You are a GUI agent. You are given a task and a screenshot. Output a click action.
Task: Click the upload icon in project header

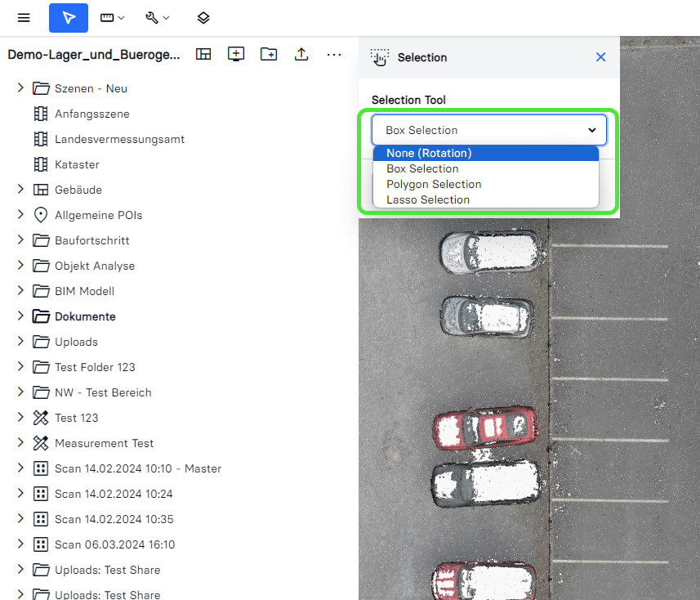pos(301,54)
